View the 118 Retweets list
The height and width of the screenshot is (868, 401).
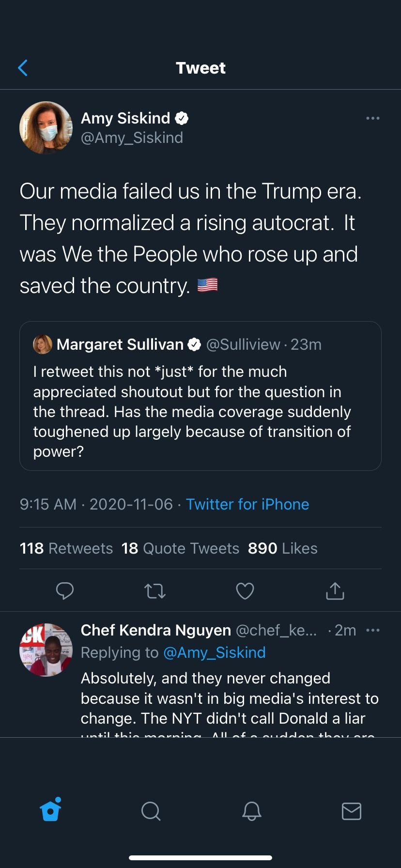(66, 548)
